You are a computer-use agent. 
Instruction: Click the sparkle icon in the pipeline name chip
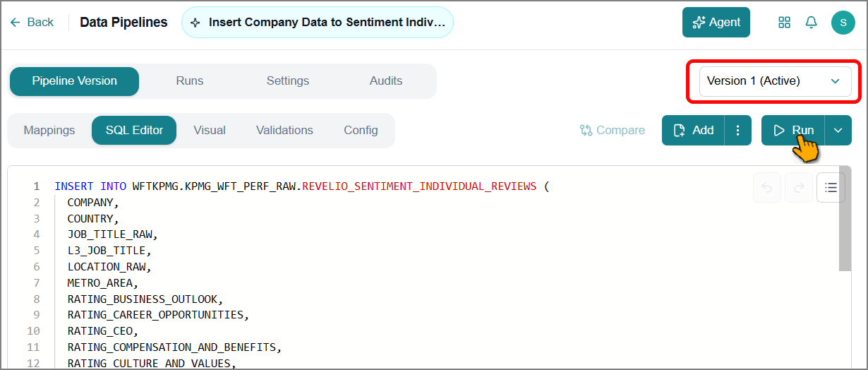click(195, 23)
